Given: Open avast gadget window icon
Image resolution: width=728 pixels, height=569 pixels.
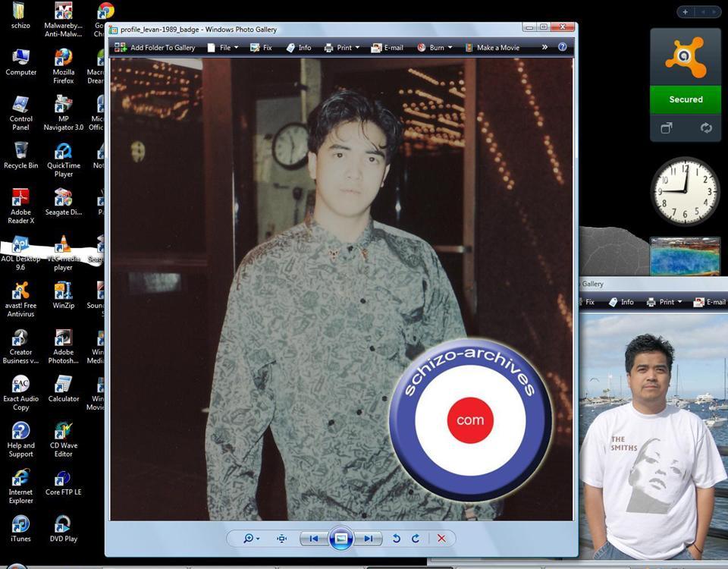Looking at the screenshot, I should pyautogui.click(x=667, y=127).
